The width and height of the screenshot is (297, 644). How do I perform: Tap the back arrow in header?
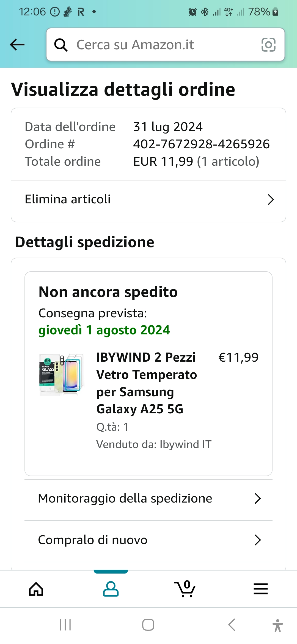(x=17, y=45)
